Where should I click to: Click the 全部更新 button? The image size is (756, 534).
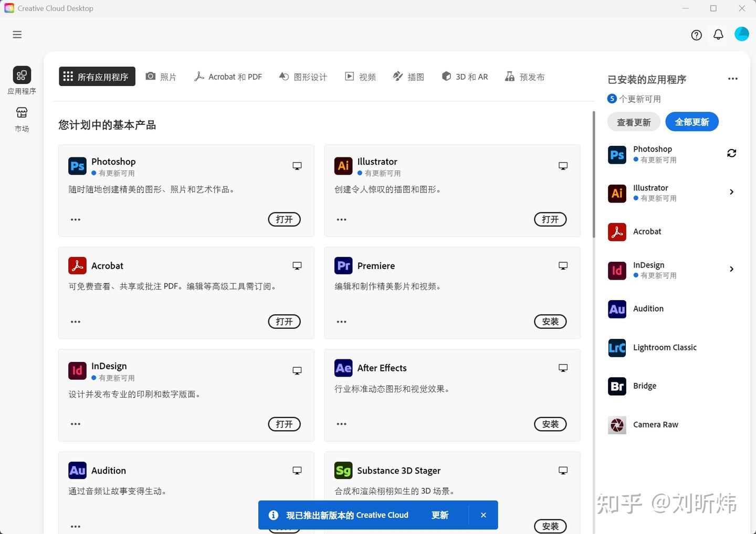point(692,122)
